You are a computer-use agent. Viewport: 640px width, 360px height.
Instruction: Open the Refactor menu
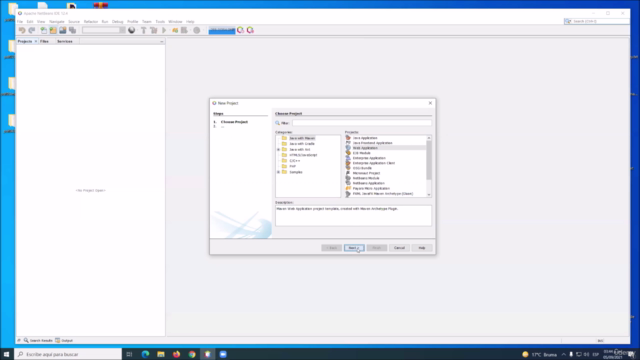point(91,22)
